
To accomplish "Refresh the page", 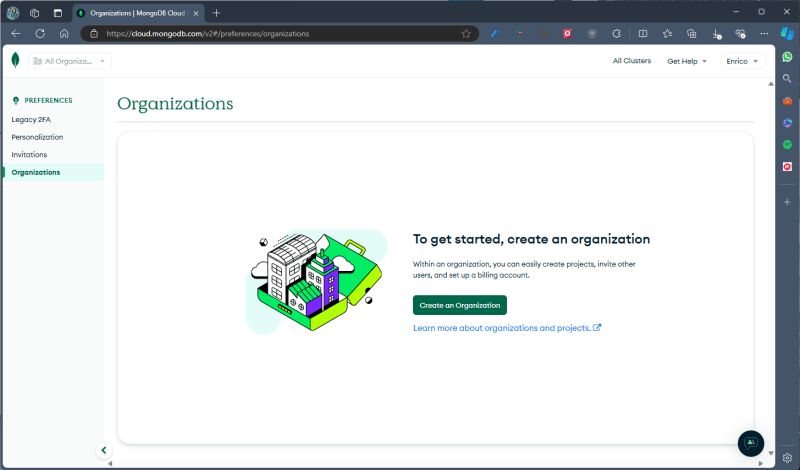I will pyautogui.click(x=40, y=34).
